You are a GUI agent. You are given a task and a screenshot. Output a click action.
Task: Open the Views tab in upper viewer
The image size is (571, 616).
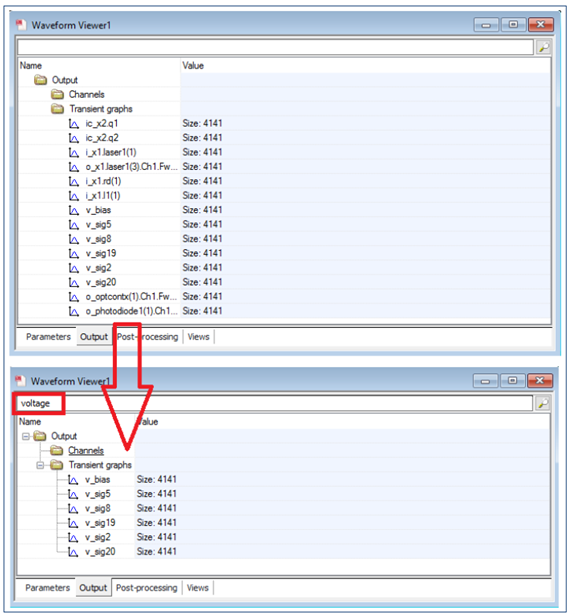point(198,337)
